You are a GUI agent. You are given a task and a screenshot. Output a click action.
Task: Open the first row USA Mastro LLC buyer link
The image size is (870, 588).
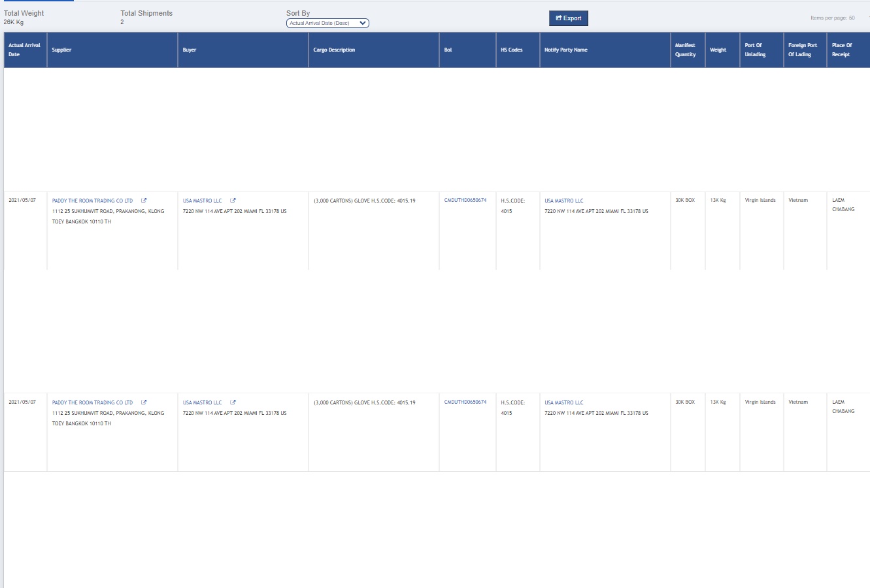click(202, 201)
